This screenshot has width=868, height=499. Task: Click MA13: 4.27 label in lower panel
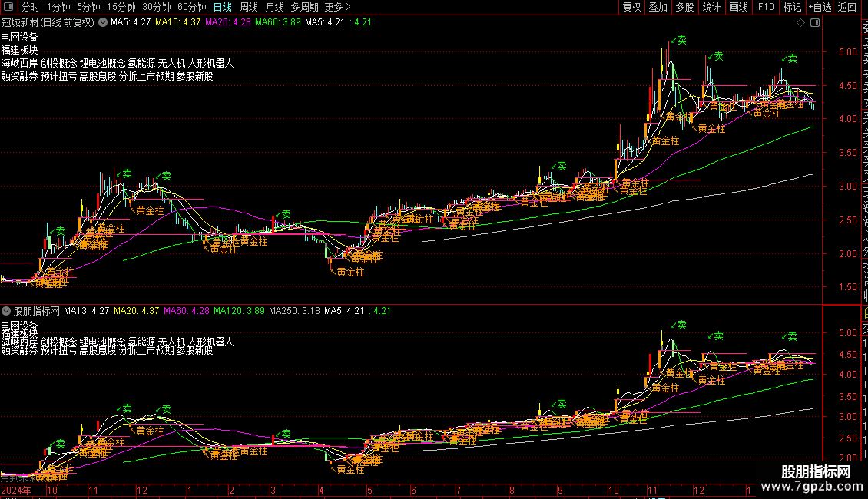[86, 311]
